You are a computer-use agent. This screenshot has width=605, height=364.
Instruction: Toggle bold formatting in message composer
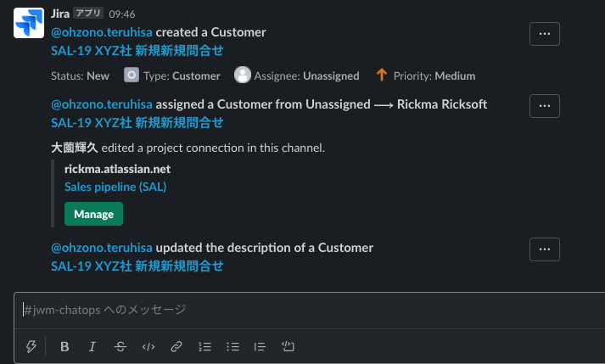click(x=64, y=346)
